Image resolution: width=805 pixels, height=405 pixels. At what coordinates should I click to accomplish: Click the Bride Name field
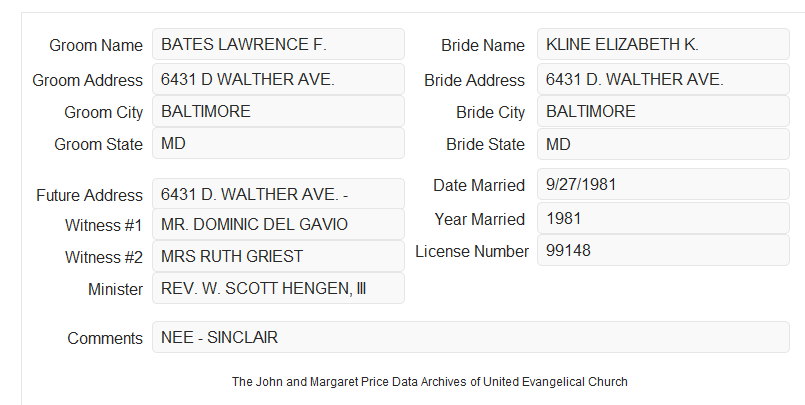click(663, 44)
